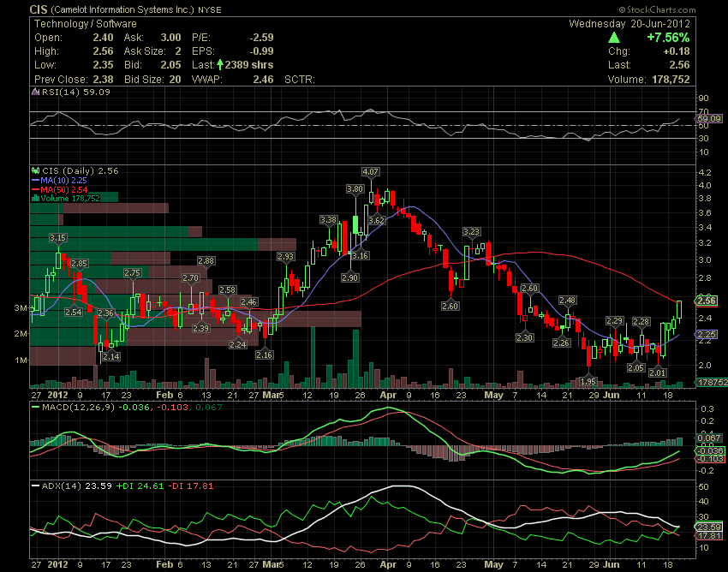Click the 2.93 high price label
The width and height of the screenshot is (728, 572).
(285, 256)
